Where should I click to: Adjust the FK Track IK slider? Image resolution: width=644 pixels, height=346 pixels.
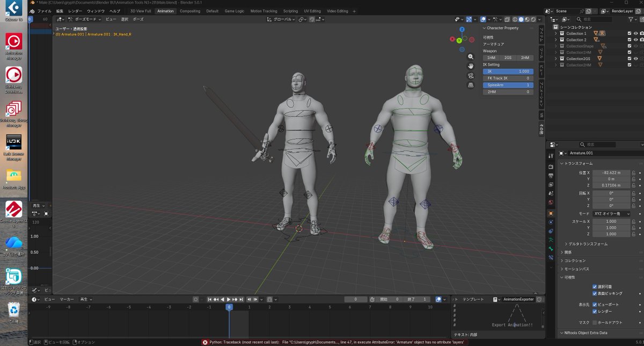coord(508,78)
